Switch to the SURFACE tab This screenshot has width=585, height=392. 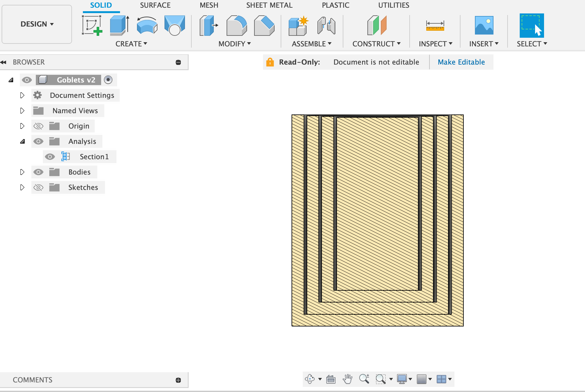point(155,5)
